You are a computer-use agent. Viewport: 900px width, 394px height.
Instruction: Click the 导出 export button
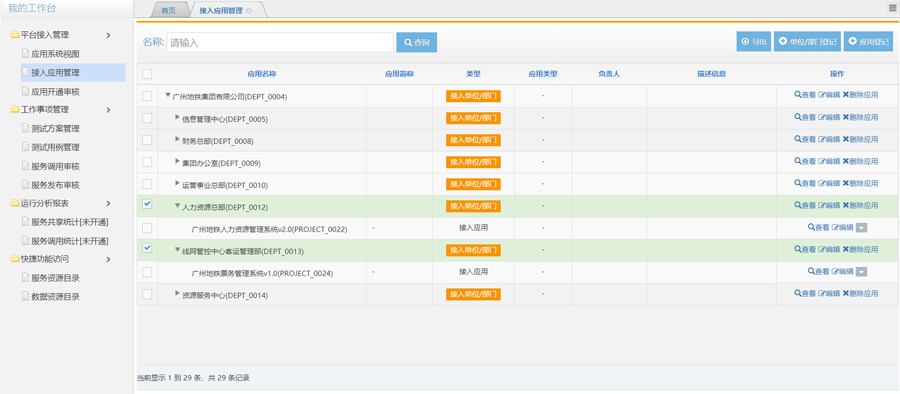pyautogui.click(x=754, y=41)
